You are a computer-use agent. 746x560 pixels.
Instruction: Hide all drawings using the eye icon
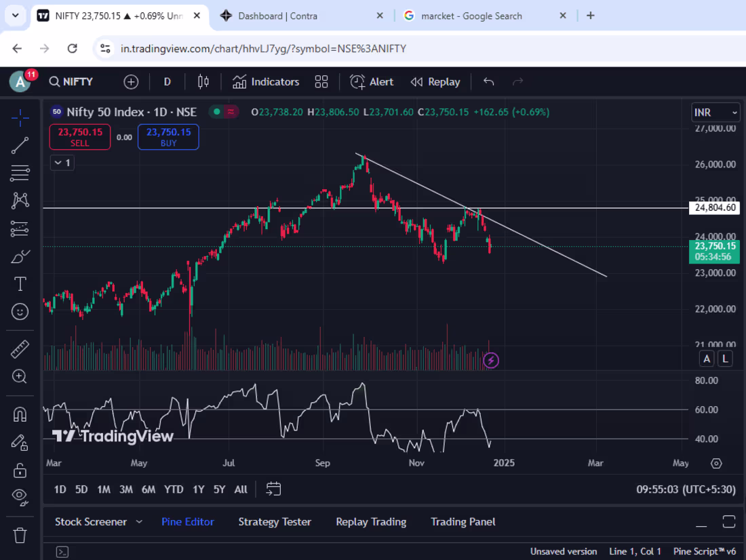[20, 497]
